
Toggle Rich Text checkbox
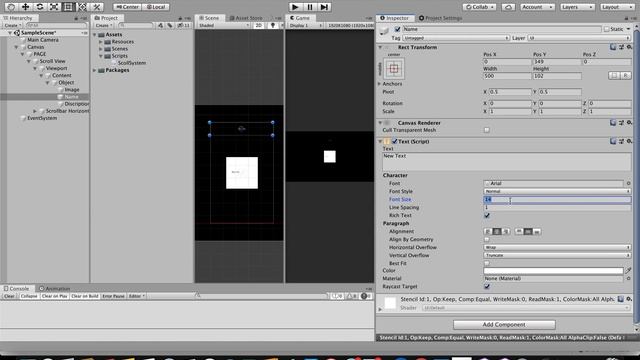[487, 216]
